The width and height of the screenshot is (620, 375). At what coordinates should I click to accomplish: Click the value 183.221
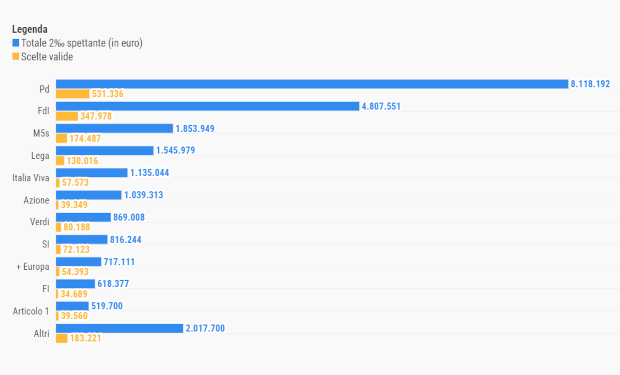(x=86, y=338)
